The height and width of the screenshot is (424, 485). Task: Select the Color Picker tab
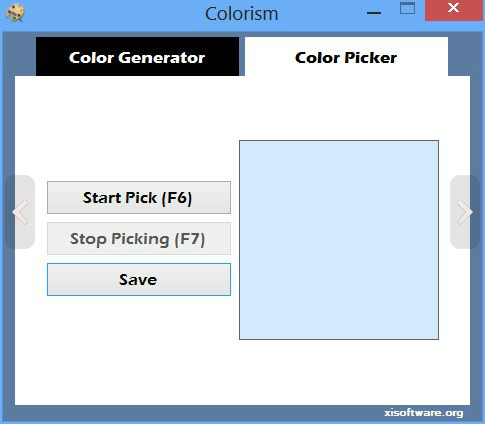[x=346, y=57]
